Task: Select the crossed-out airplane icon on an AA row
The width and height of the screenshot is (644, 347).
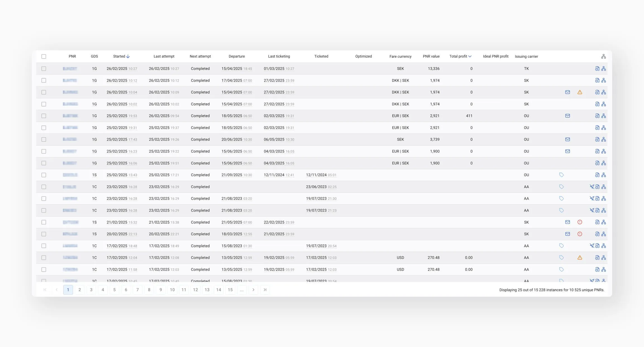Action: tap(592, 187)
